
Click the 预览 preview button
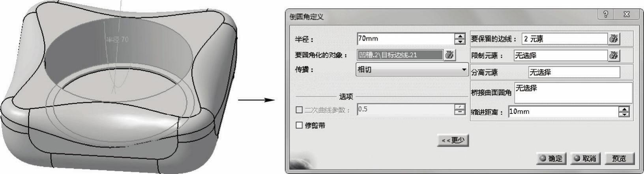pos(619,159)
